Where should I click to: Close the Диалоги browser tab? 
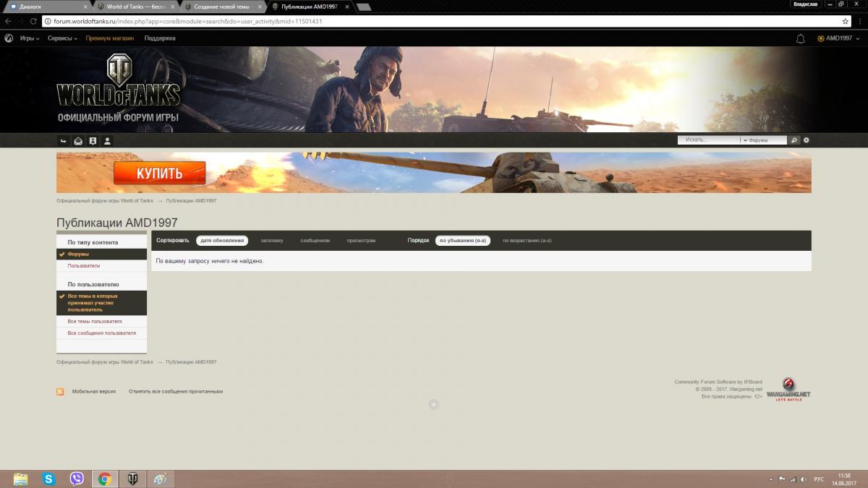(86, 7)
